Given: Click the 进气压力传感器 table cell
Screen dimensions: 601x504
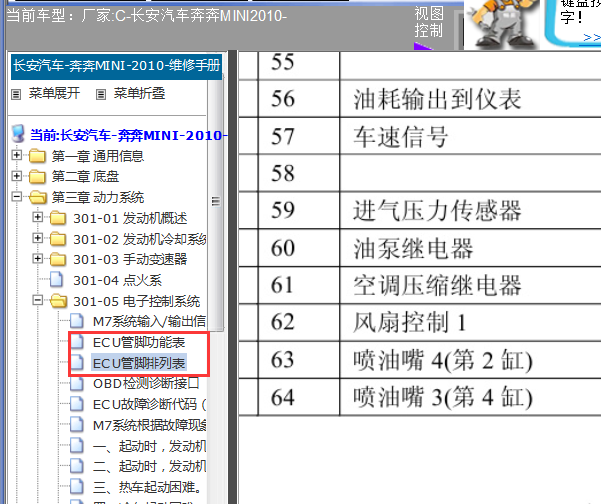Looking at the screenshot, I should tap(470, 210).
